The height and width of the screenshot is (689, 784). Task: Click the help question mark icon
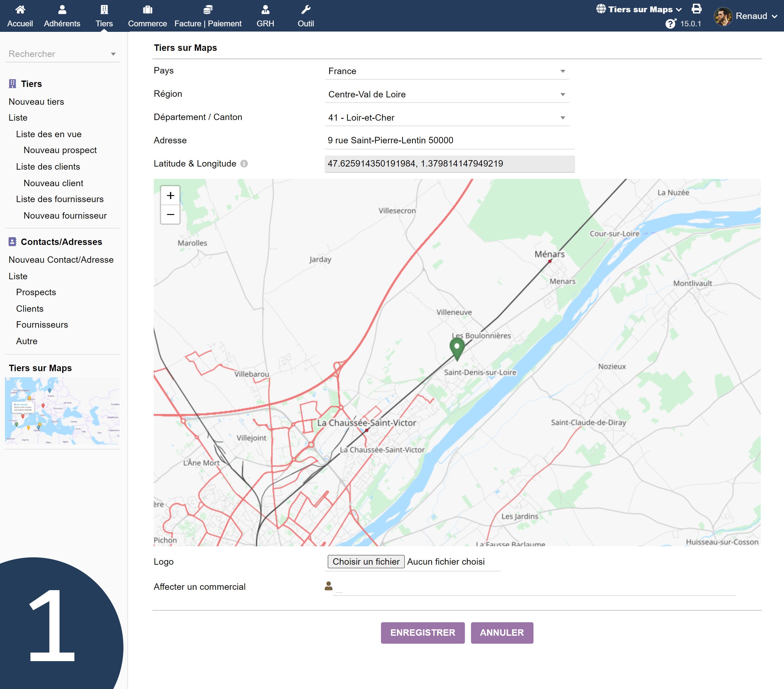670,24
